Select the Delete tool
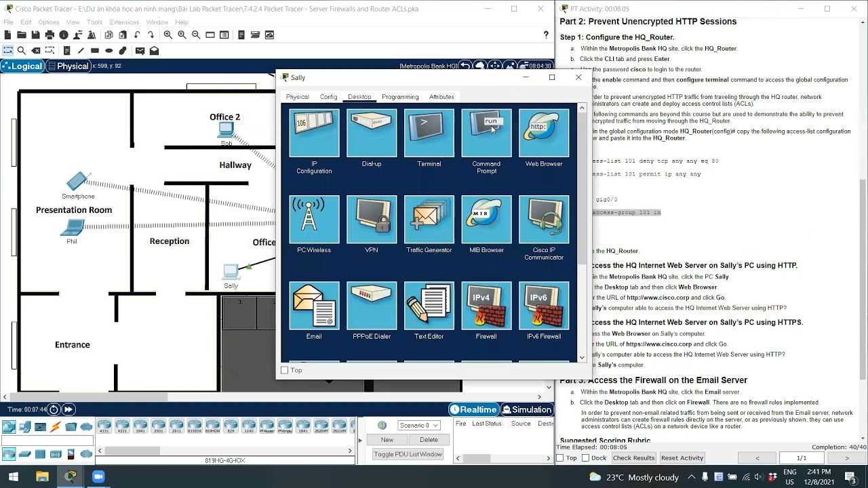This screenshot has width=868, height=488. click(x=36, y=51)
